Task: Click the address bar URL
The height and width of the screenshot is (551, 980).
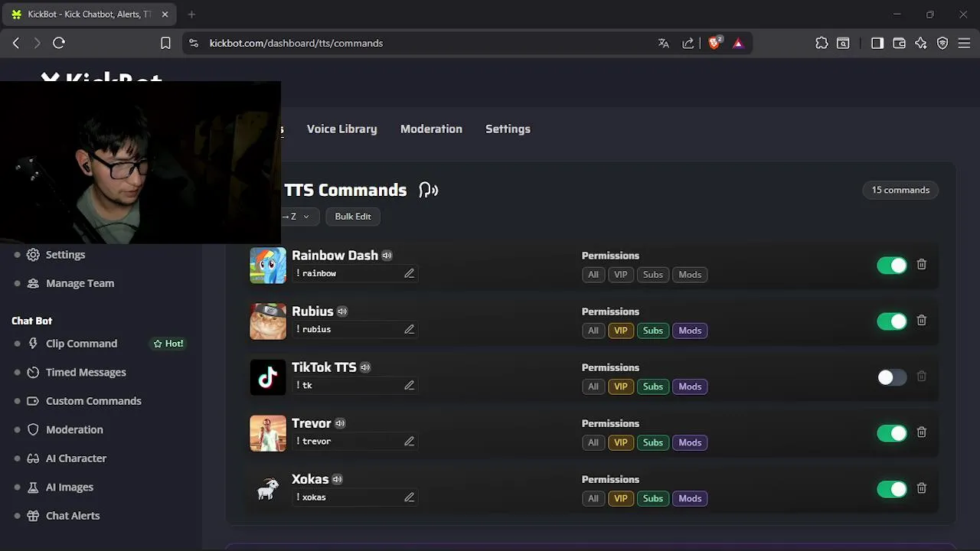Action: [296, 43]
